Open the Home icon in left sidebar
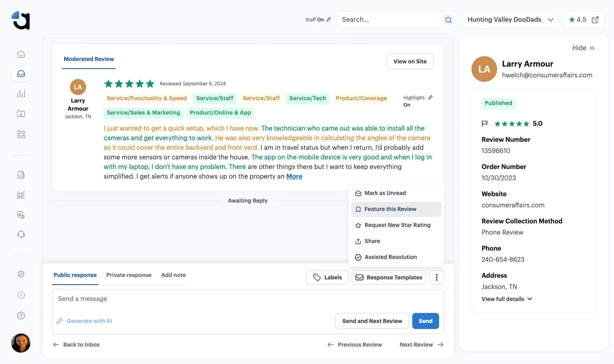 [21, 54]
